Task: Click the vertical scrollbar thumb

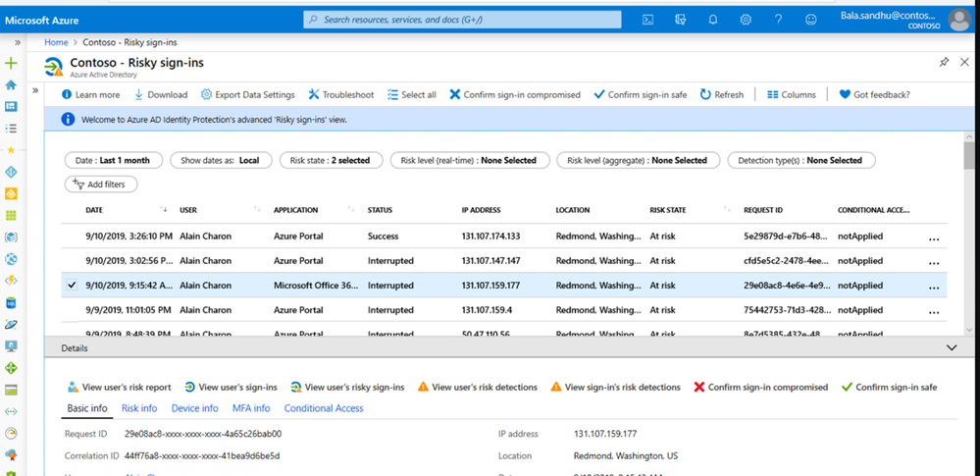Action: [x=969, y=155]
